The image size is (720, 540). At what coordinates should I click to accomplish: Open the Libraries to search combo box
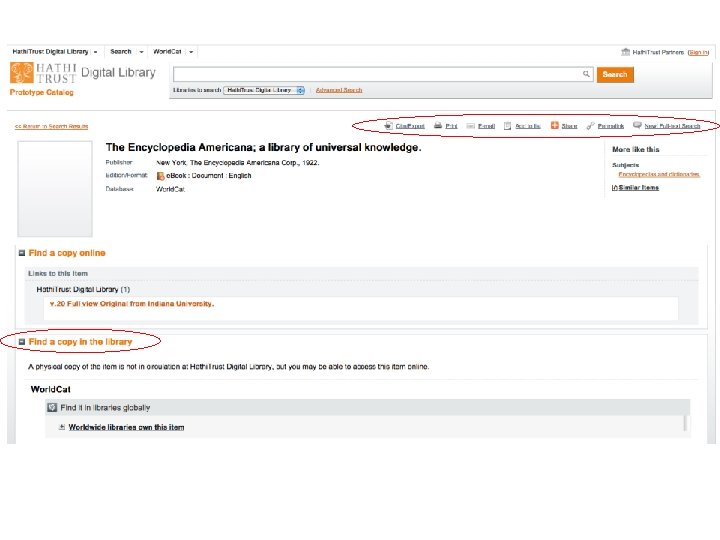click(264, 90)
